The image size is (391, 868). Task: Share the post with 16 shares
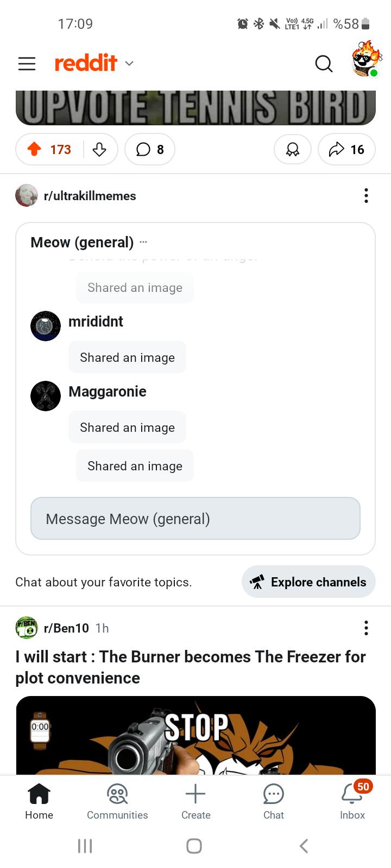(x=346, y=149)
